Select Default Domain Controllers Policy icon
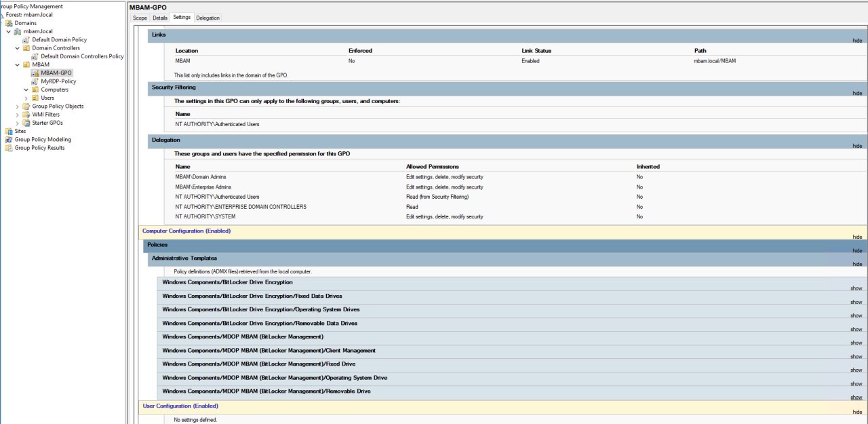 [35, 56]
